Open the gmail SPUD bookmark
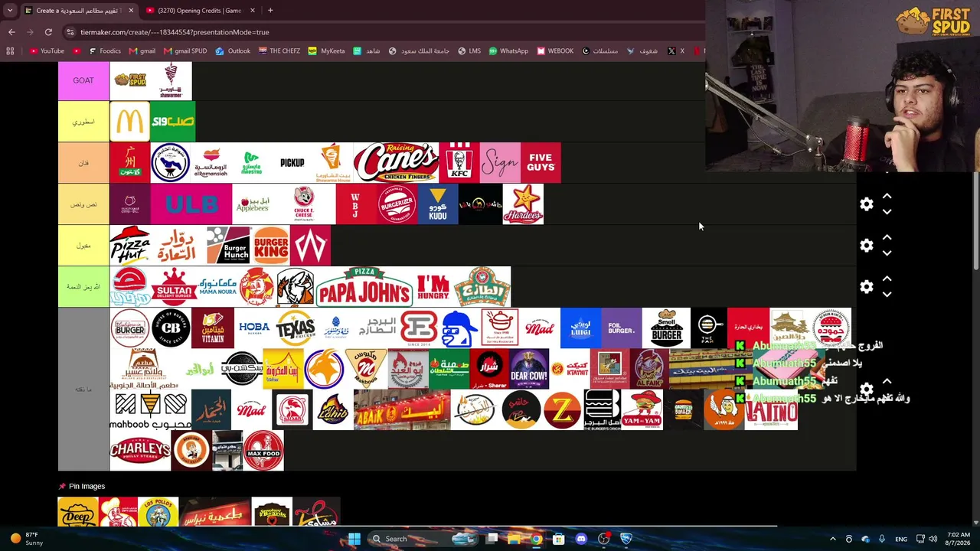Viewport: 980px width, 551px height. pos(185,51)
